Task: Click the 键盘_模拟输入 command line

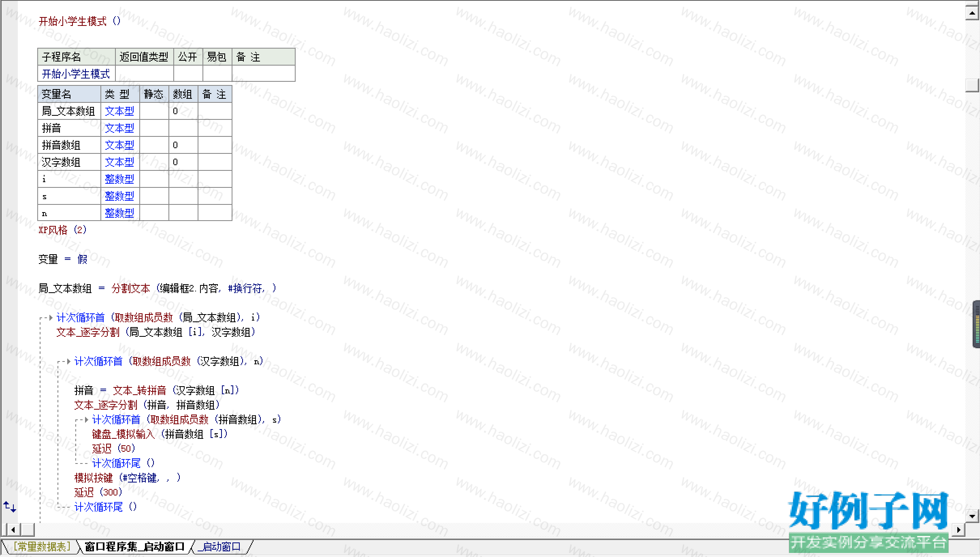Action: pos(160,434)
